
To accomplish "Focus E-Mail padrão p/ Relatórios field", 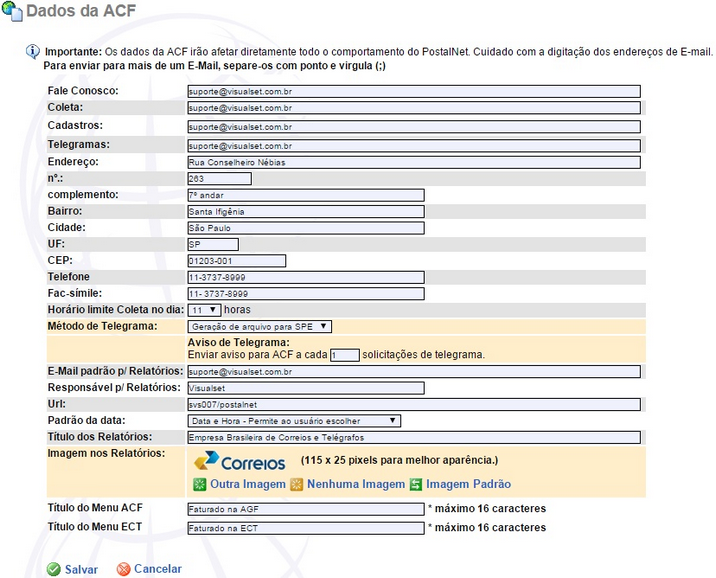I will point(414,372).
